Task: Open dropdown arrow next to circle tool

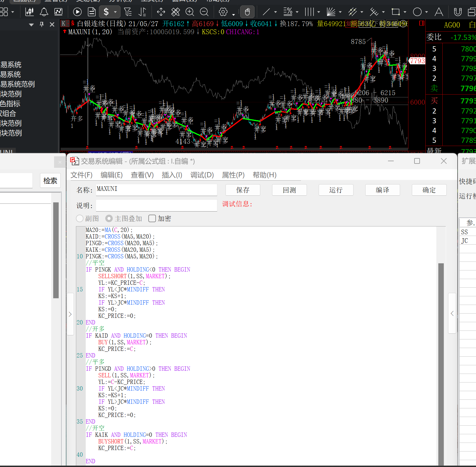Action: [427, 12]
